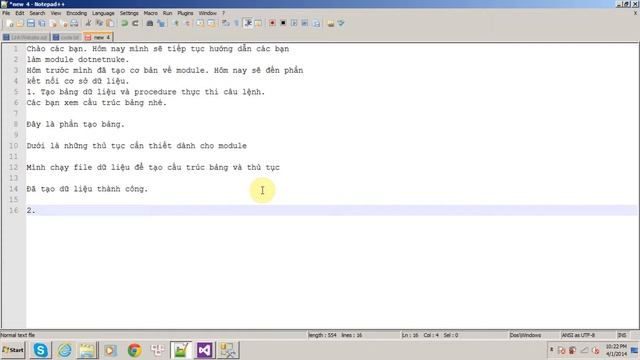Viewport: 640px width, 360px height.
Task: Start macro recording with red dot icon
Action: click(272, 23)
